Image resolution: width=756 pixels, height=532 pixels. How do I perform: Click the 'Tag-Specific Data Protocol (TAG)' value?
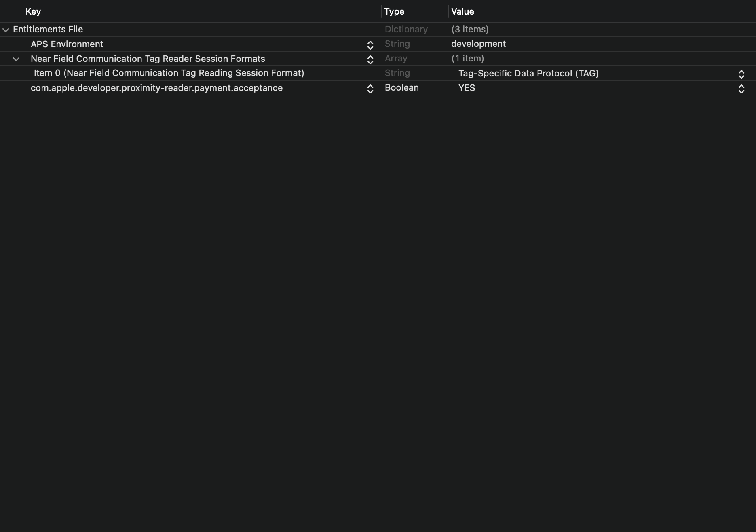click(x=528, y=73)
